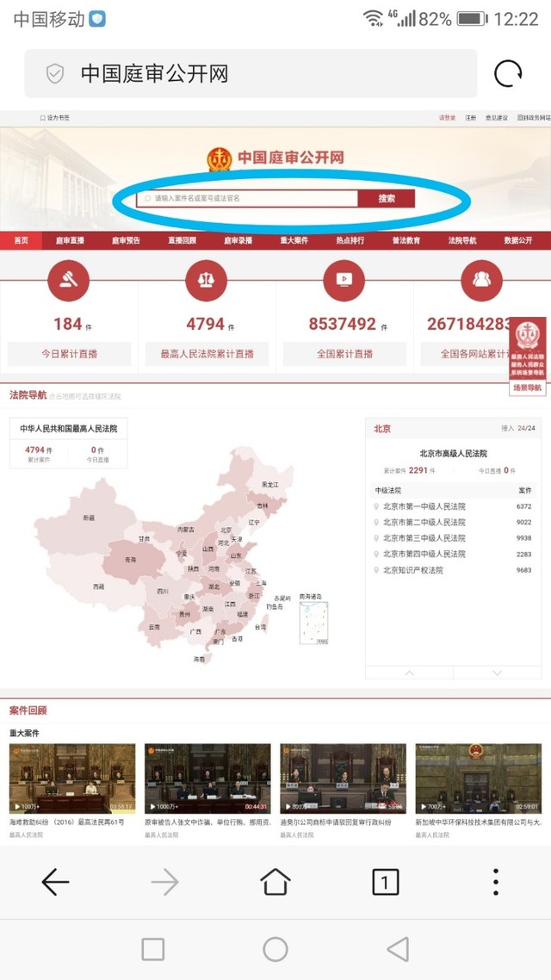Viewport: 551px width, 980px height.
Task: Tap the Android back triangle button
Action: [x=398, y=949]
